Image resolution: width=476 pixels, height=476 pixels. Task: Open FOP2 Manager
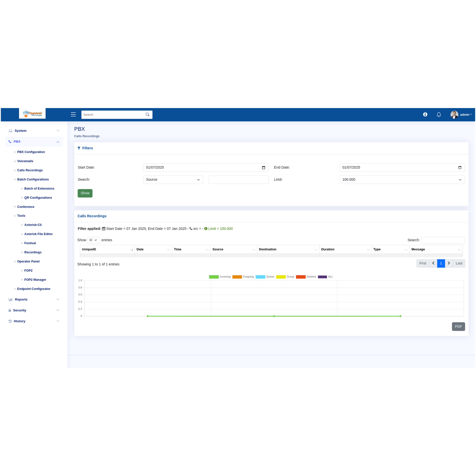[35, 279]
